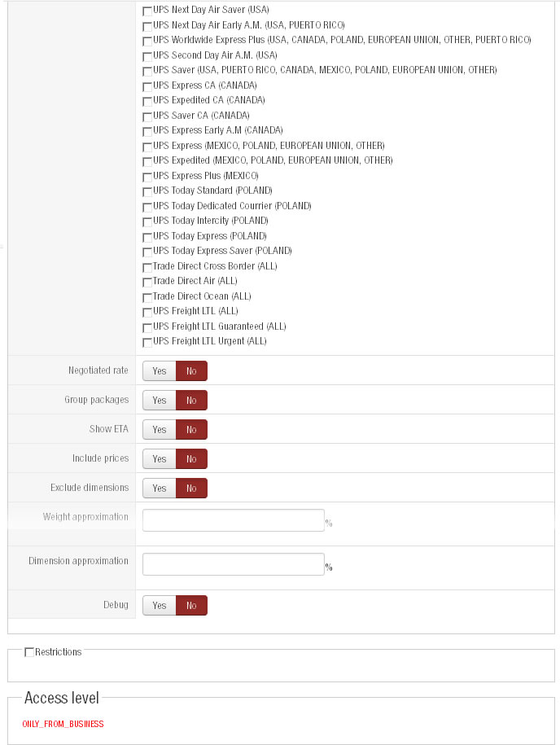Tick UPS Second Day Air A.M. option

147,55
